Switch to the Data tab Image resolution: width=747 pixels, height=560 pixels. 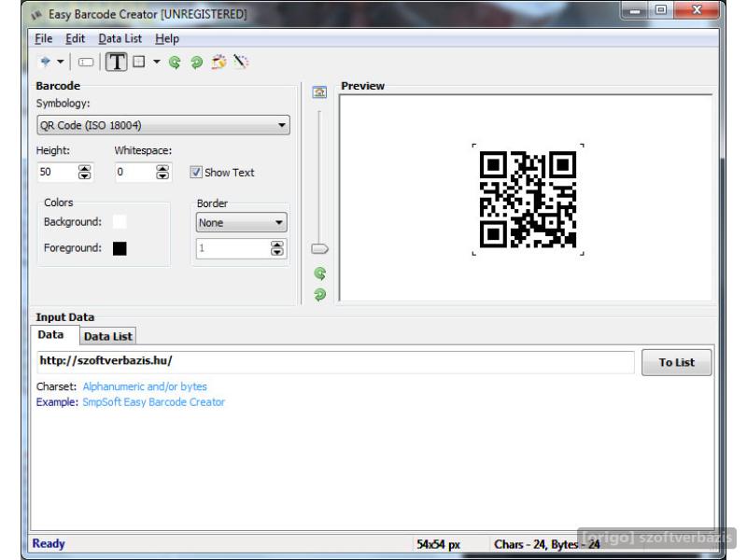coord(51,335)
